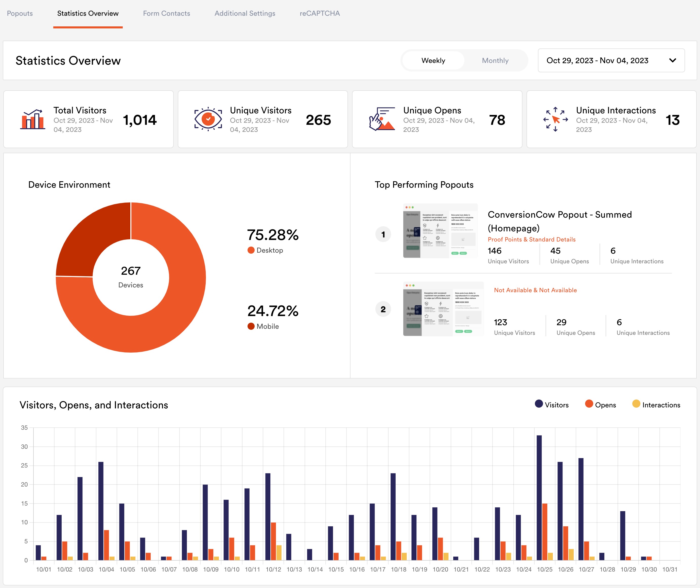Open the Additional Settings tab

(245, 13)
